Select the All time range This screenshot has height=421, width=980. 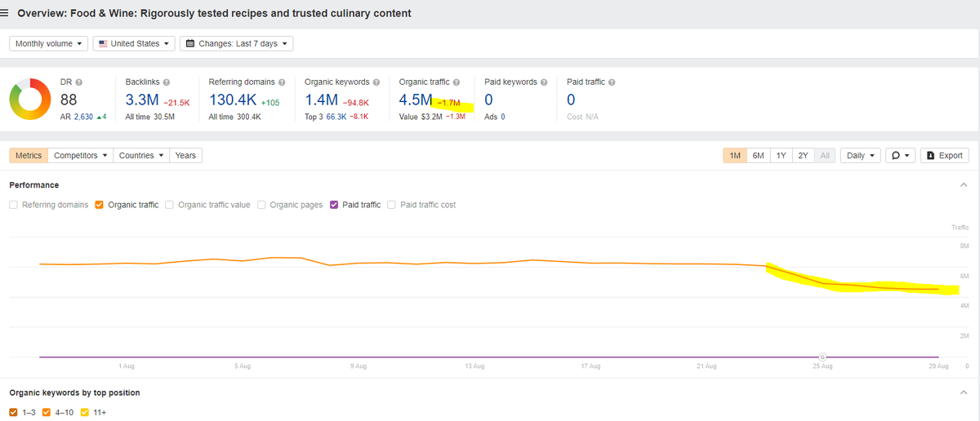coord(825,155)
